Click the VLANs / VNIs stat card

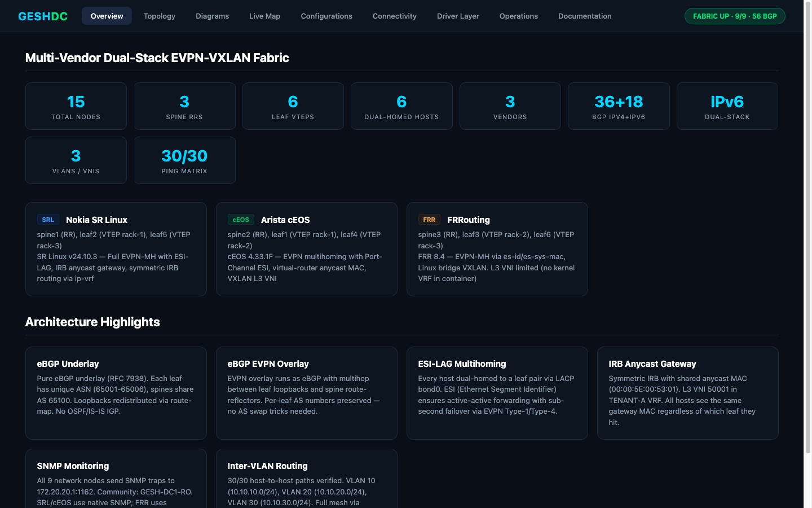[x=76, y=160]
